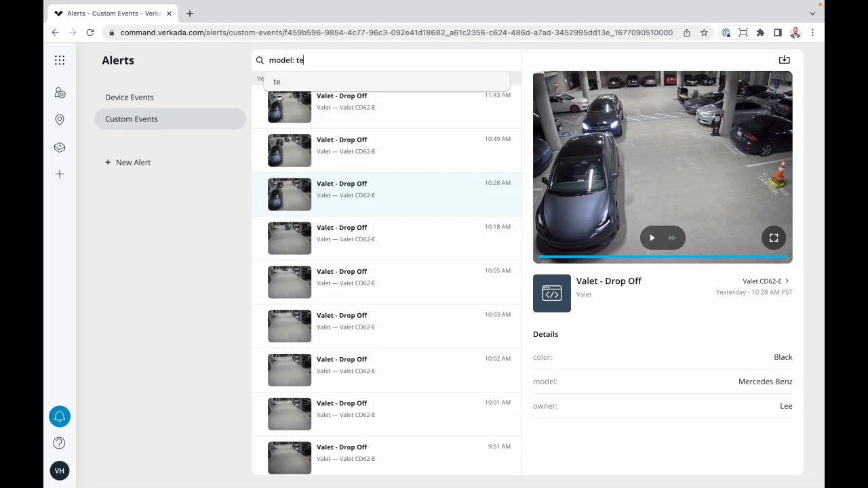
Task: Create a New Alert
Action: coord(127,162)
